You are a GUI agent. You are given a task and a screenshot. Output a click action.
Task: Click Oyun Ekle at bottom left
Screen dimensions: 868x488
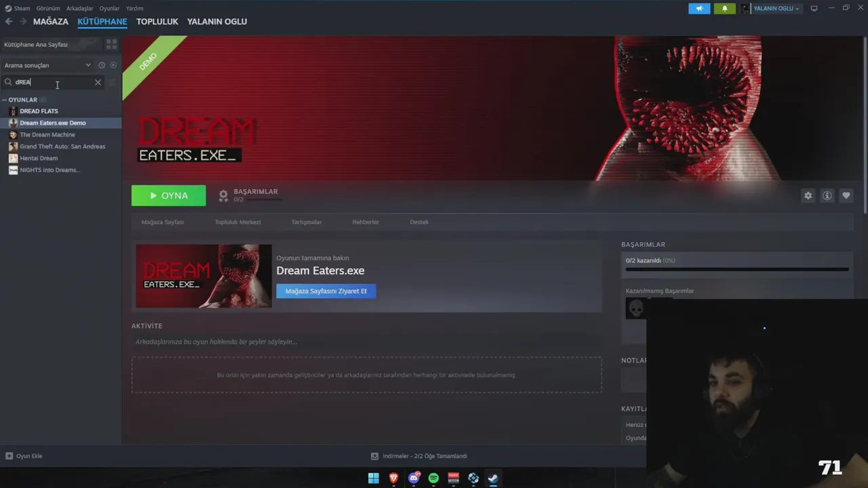point(24,456)
